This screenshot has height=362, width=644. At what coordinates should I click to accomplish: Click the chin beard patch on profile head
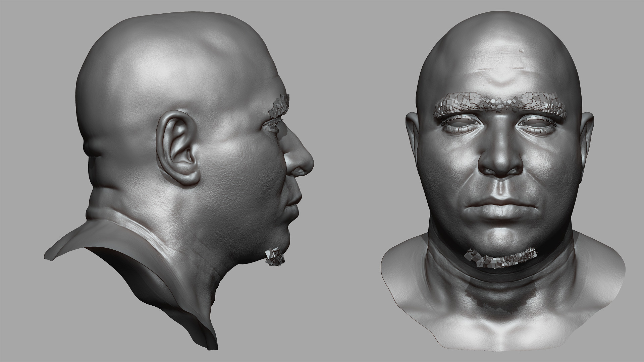tap(275, 256)
